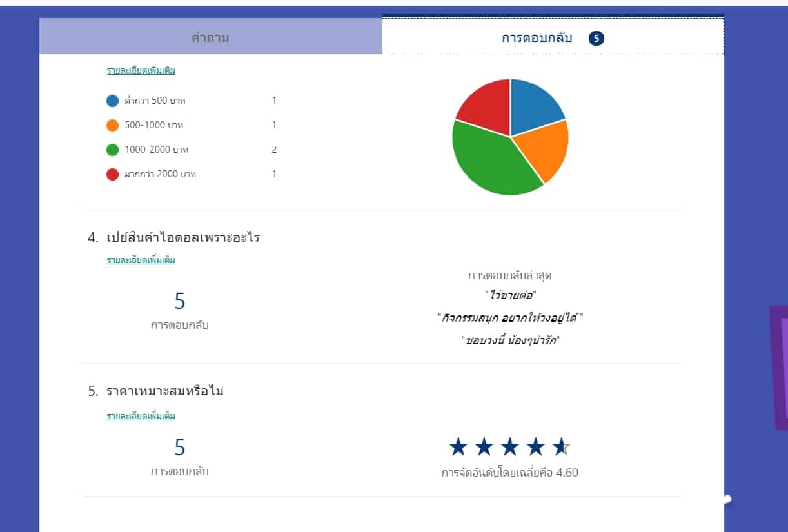788x532 pixels.
Task: Click the question 4 title เปย์สินค้าไอดอลเพราะอะไร
Action: point(183,237)
